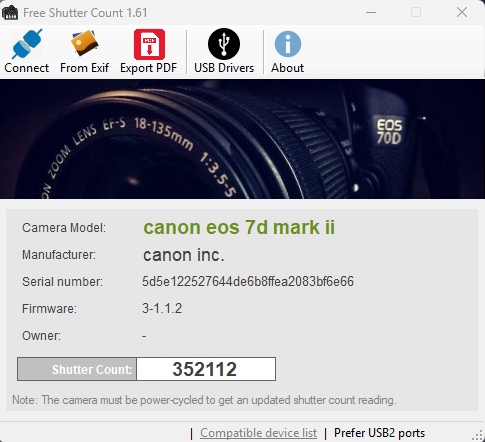Click the Prefer USB2 ports text
The image size is (485, 442).
click(379, 433)
